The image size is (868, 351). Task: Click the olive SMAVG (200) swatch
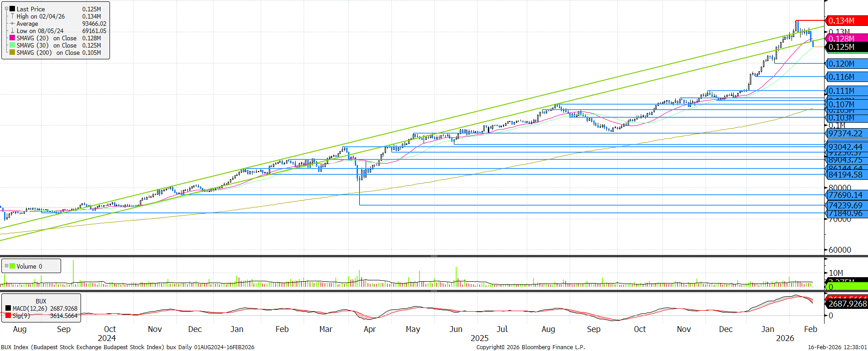[12, 53]
